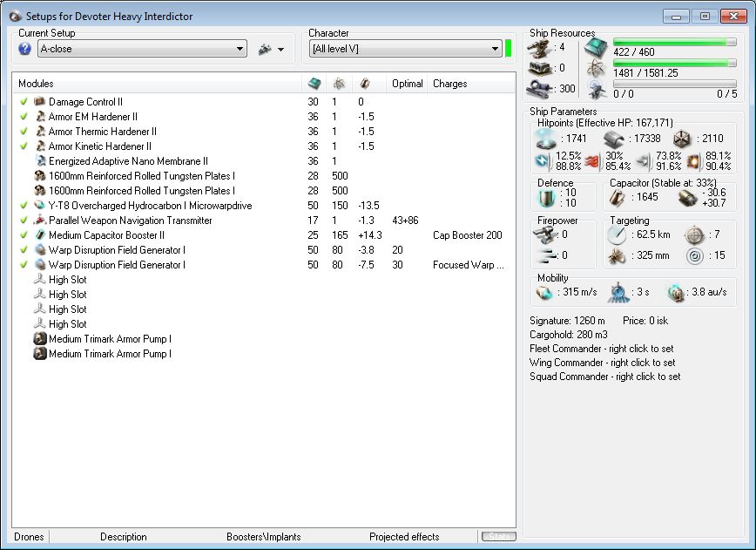
Task: Click the calibration icon showing 300
Action: tap(539, 89)
